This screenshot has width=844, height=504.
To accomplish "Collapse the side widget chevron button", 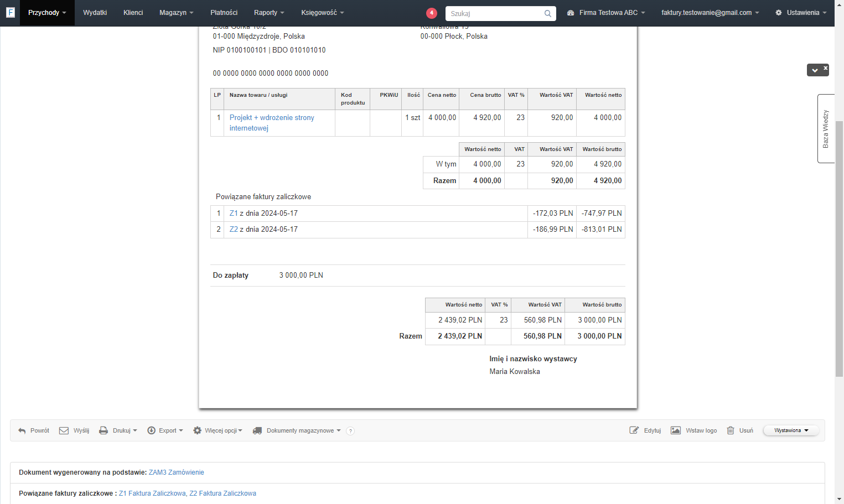I will pos(815,70).
